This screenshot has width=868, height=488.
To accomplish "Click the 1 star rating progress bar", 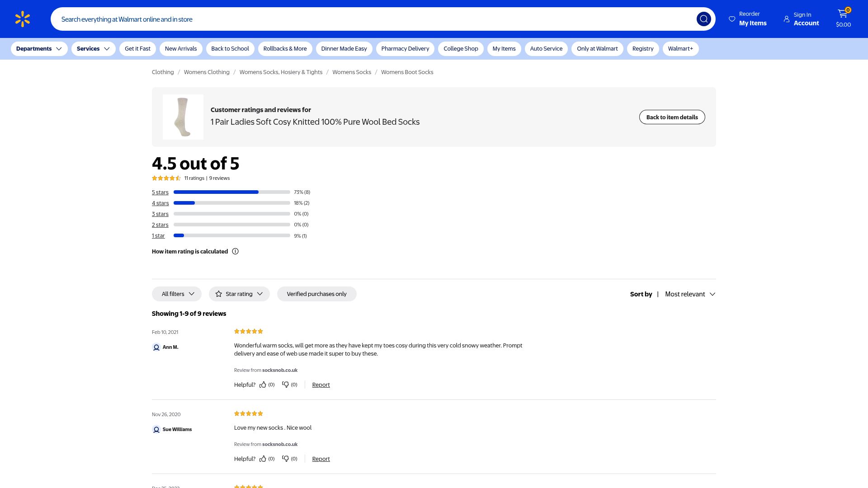I will [x=232, y=235].
